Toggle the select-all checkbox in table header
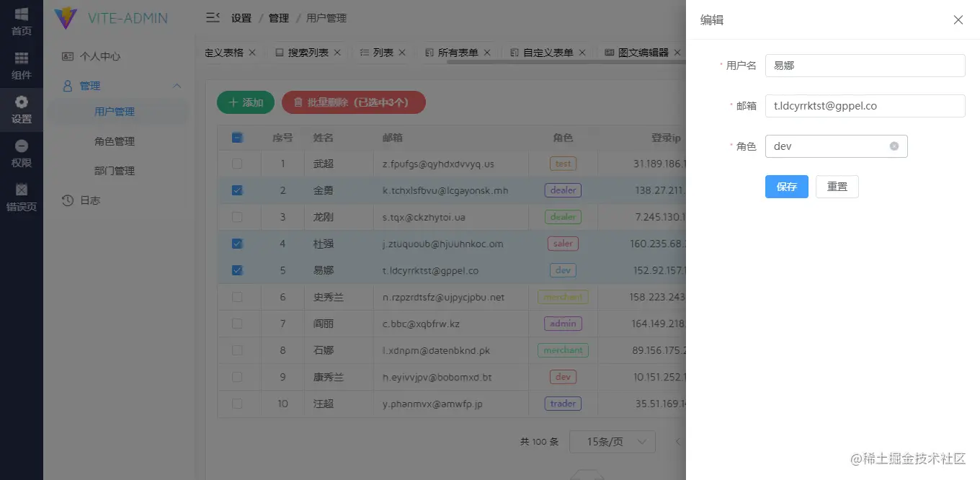Viewport: 980px width, 480px height. [237, 137]
